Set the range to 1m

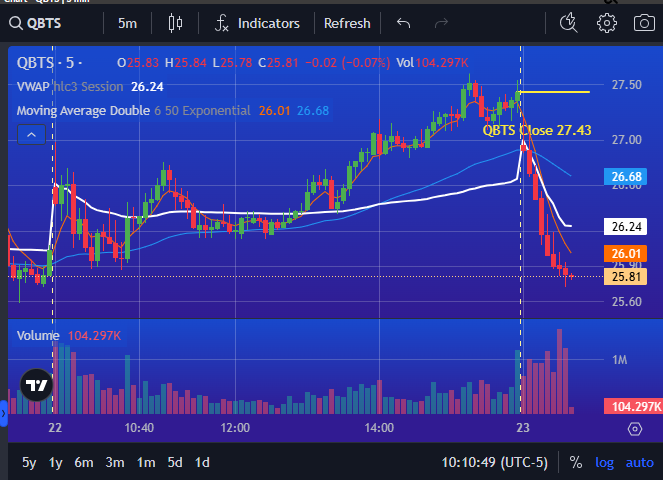(x=146, y=463)
